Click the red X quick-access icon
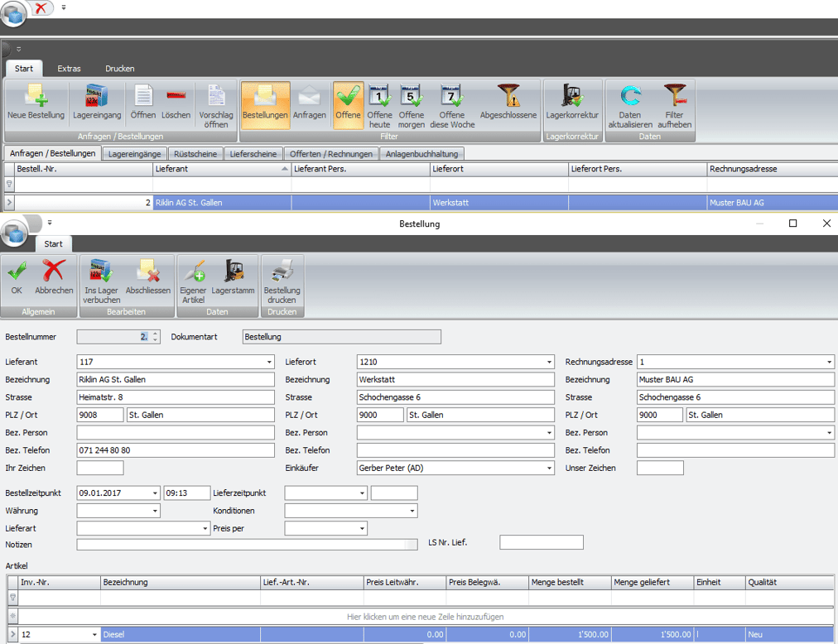This screenshot has height=644, width=838. pos(41,7)
